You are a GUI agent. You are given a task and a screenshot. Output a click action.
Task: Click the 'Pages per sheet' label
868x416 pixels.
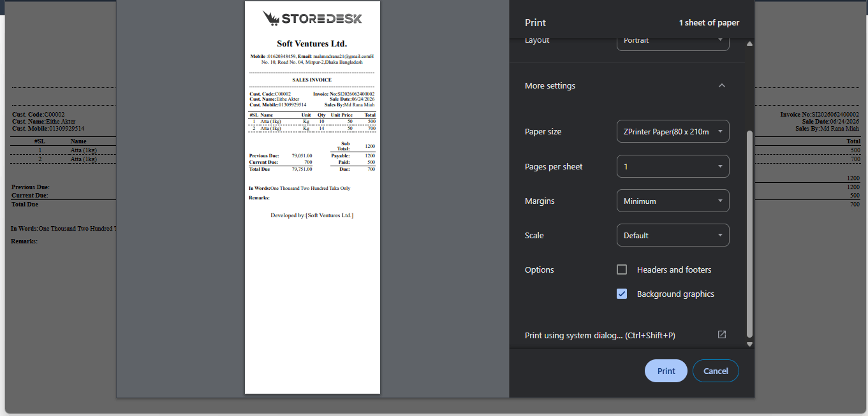tap(554, 166)
